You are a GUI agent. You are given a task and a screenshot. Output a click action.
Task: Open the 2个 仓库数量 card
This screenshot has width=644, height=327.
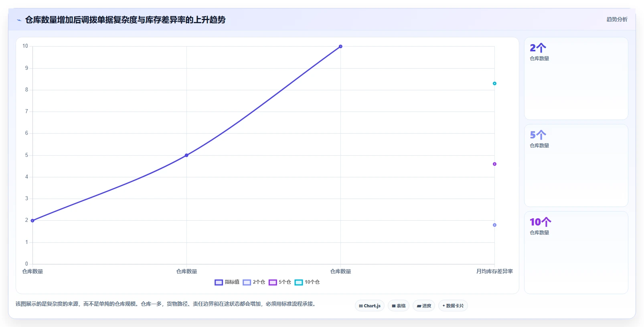click(576, 79)
